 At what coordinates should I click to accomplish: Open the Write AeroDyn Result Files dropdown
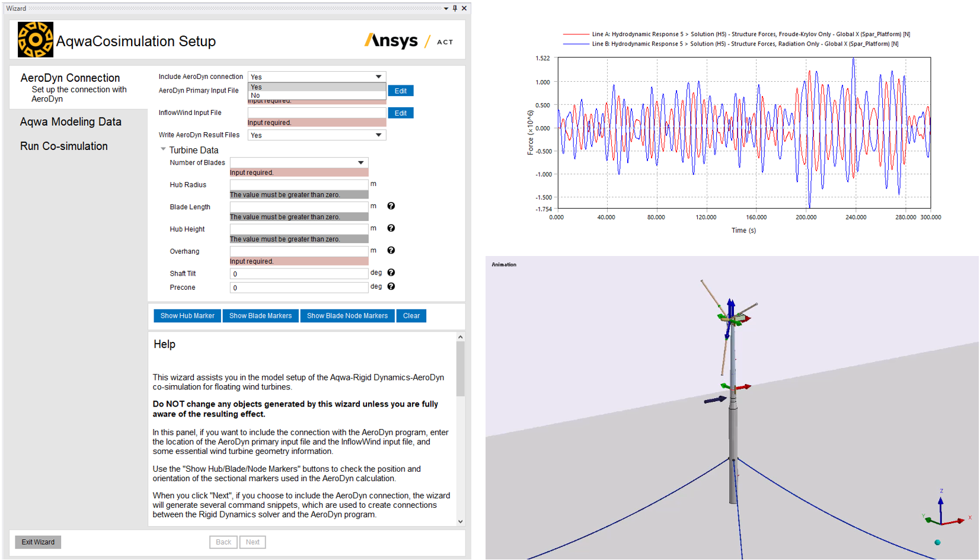317,135
